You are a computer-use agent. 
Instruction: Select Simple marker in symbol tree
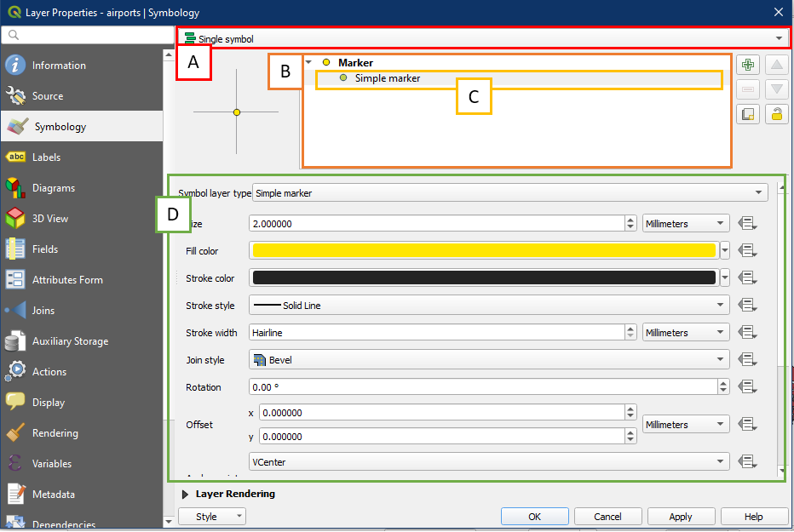pos(387,78)
